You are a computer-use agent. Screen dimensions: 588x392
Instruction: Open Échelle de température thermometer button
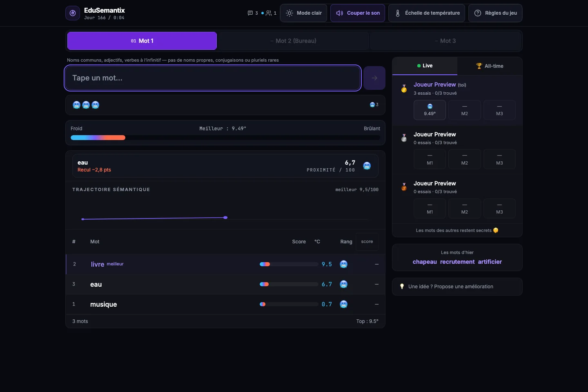[427, 13]
